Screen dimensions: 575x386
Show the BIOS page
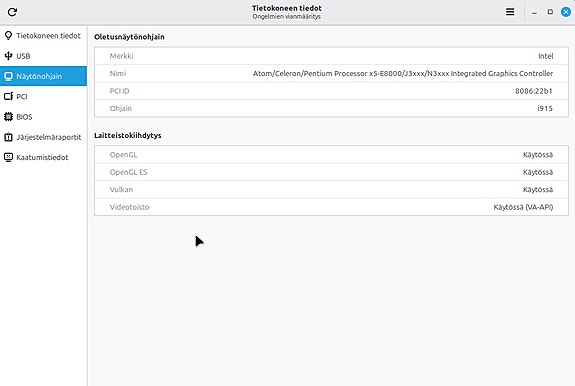click(43, 117)
